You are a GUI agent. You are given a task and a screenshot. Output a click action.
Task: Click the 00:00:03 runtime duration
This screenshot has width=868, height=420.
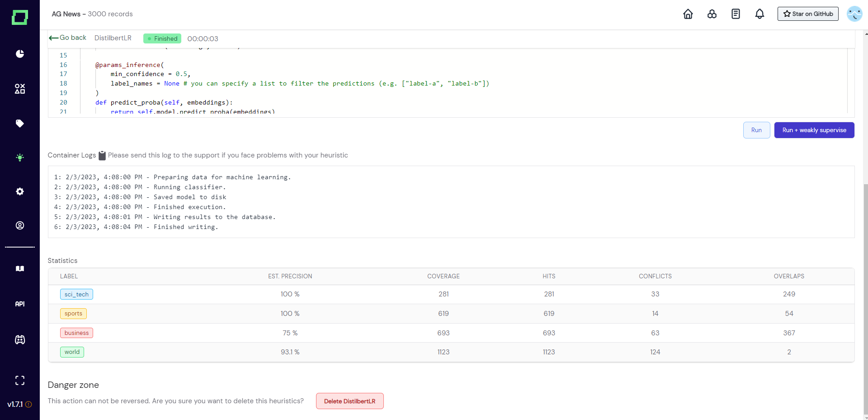[203, 39]
